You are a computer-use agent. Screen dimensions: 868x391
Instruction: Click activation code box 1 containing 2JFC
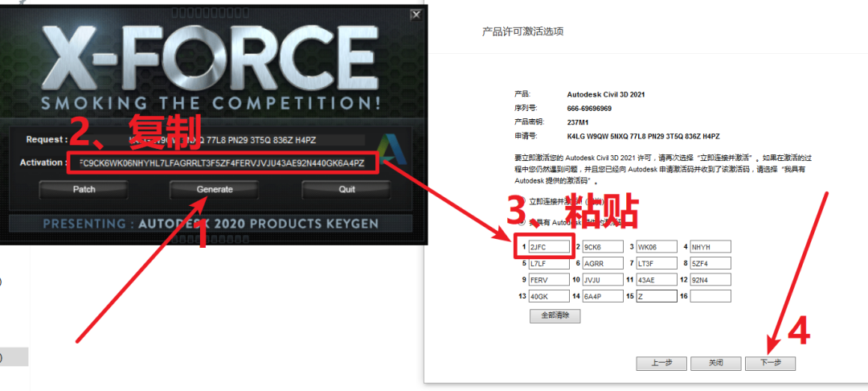549,247
